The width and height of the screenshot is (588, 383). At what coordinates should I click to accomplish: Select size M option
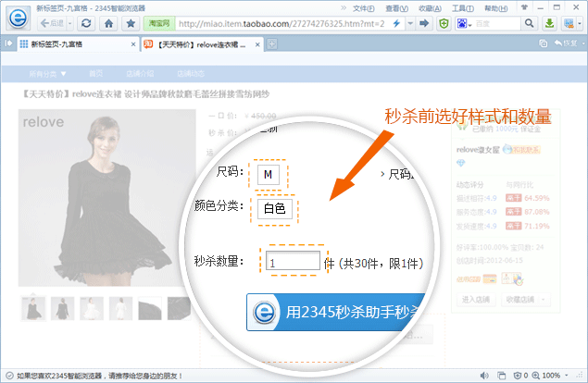[269, 173]
